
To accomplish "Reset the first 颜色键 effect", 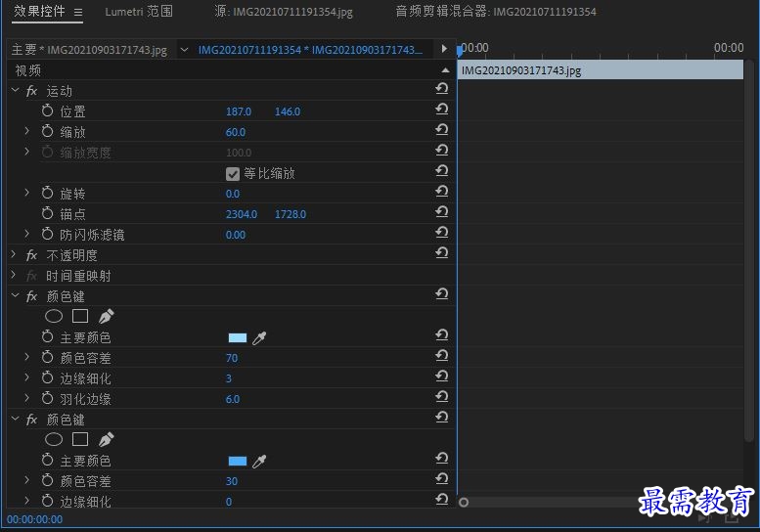I will click(441, 294).
